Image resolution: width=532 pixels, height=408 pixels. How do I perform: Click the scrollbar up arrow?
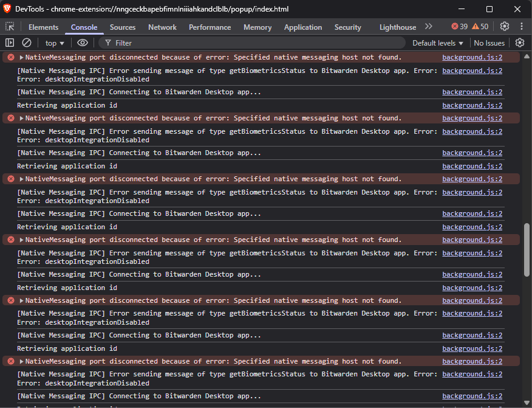coord(527,57)
